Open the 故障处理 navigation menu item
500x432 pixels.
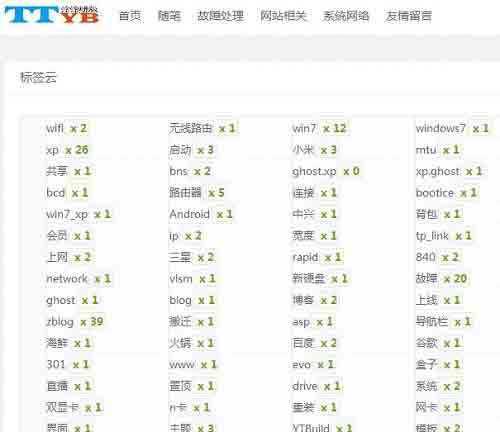220,16
